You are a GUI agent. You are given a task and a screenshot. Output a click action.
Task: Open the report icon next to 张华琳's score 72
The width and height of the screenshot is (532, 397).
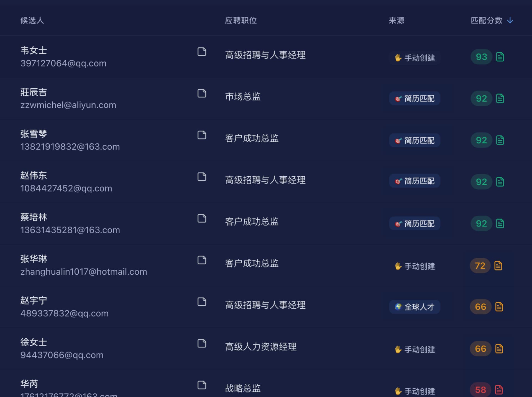[499, 265]
